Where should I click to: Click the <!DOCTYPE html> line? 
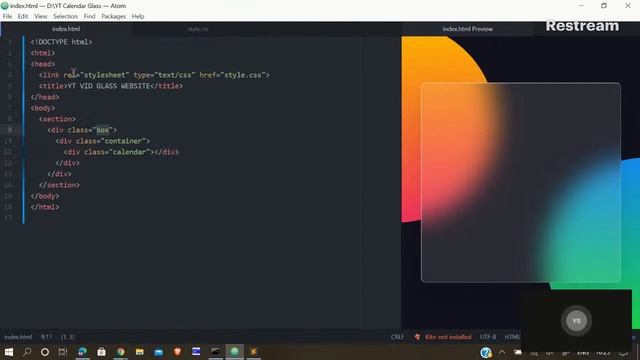tap(61, 42)
